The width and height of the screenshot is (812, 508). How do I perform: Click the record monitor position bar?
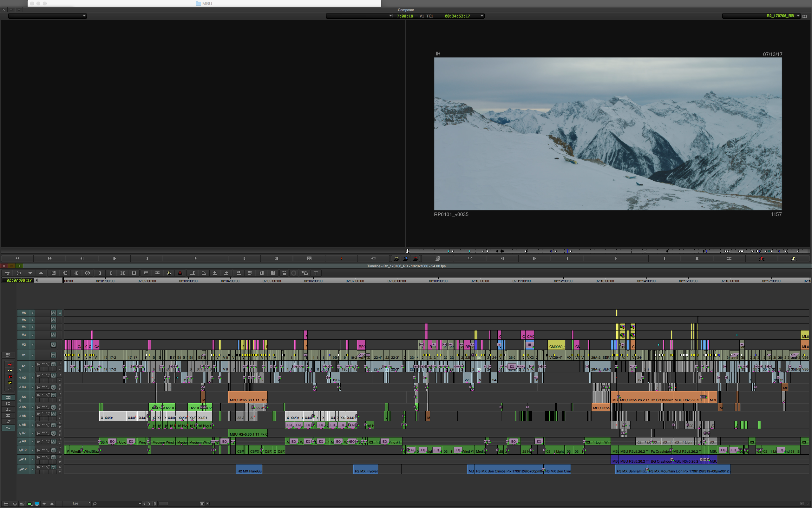coord(608,251)
